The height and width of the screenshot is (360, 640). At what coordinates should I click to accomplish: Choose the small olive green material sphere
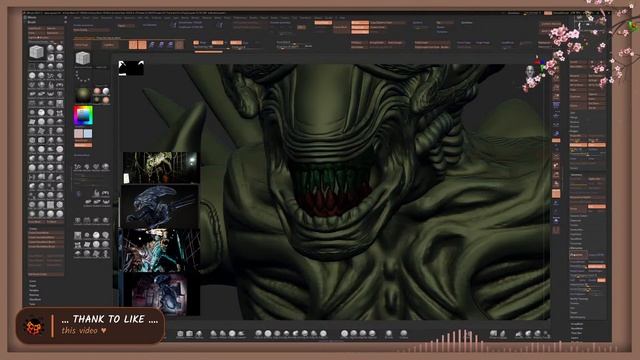tap(98, 100)
